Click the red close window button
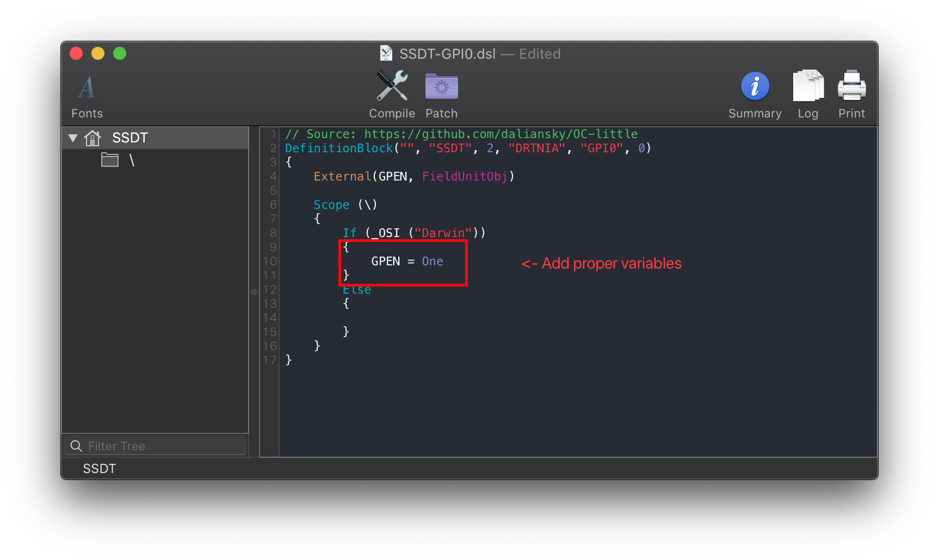939x560 pixels. coord(76,53)
